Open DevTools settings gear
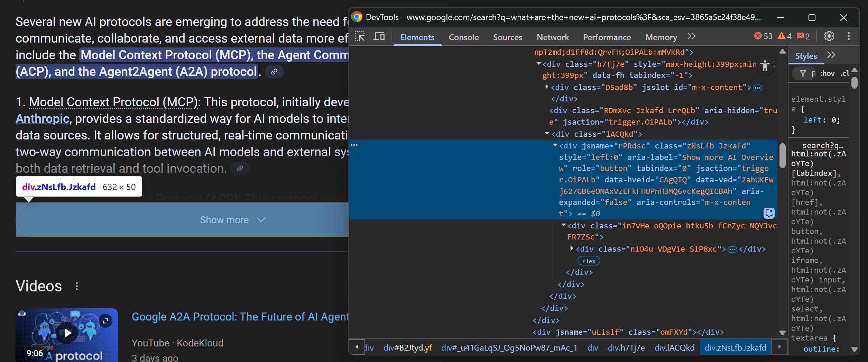Image resolution: width=868 pixels, height=362 pixels. click(x=829, y=36)
